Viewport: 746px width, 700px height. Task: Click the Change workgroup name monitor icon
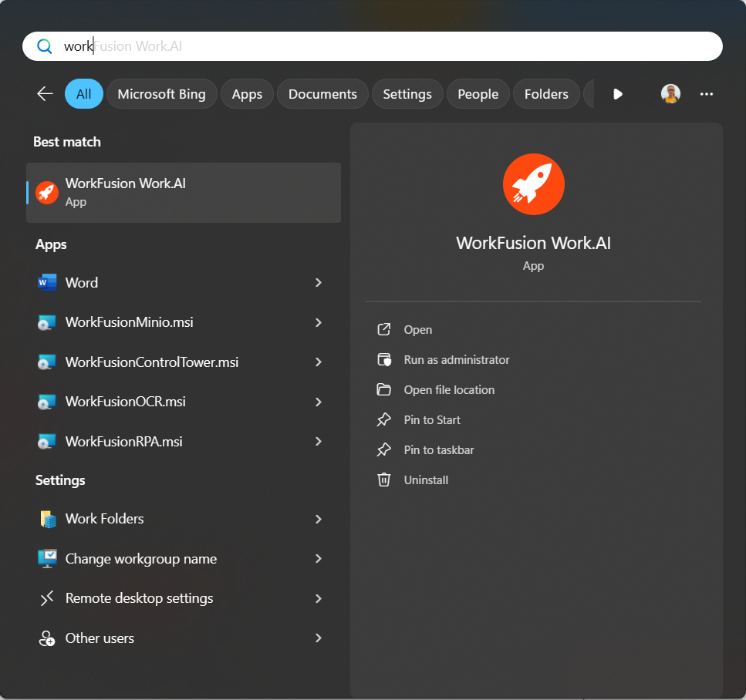[x=47, y=559]
